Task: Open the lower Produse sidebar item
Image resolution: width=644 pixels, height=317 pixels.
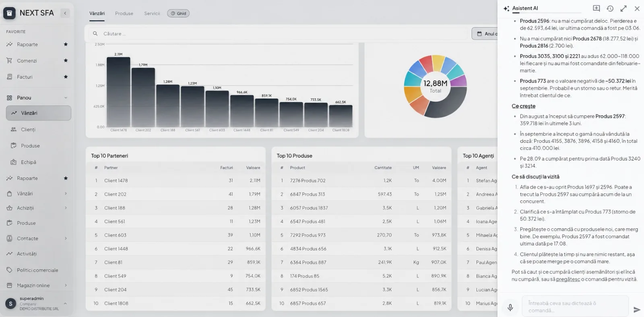Action: [26, 223]
